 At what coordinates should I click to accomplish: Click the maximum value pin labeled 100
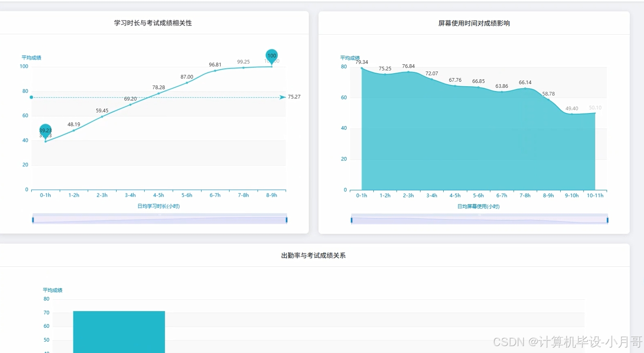[272, 56]
